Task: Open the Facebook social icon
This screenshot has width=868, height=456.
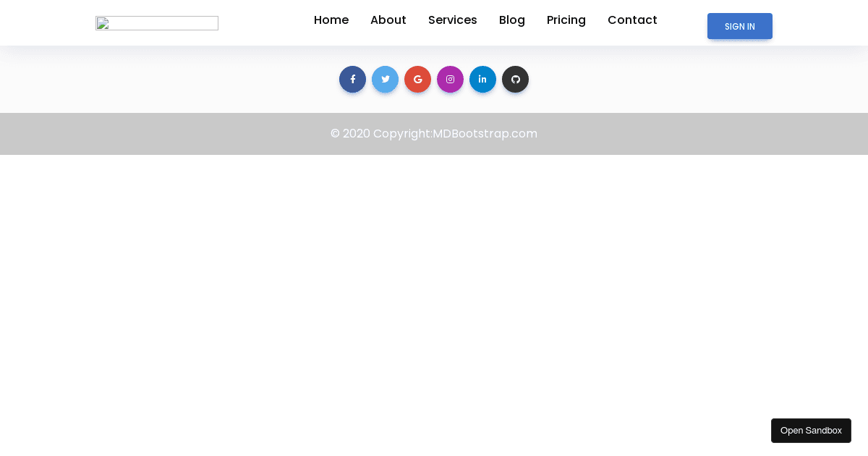Action: tap(352, 80)
